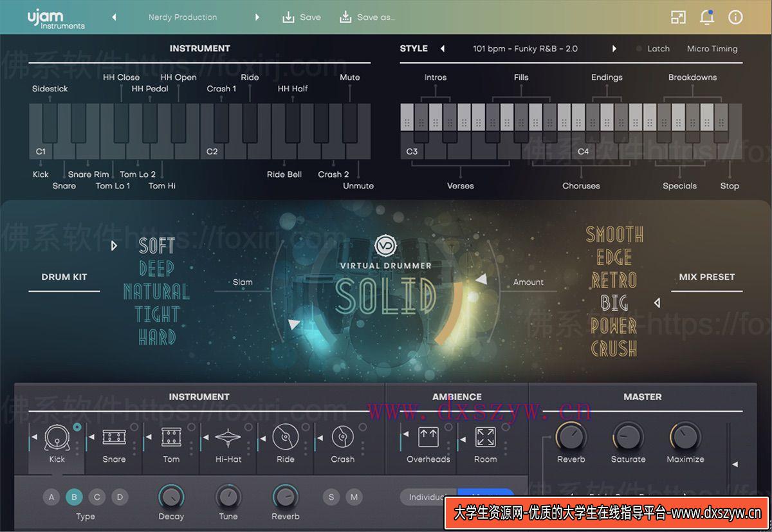Toggle the Snare channel power circle
This screenshot has width=772, height=532.
134,427
